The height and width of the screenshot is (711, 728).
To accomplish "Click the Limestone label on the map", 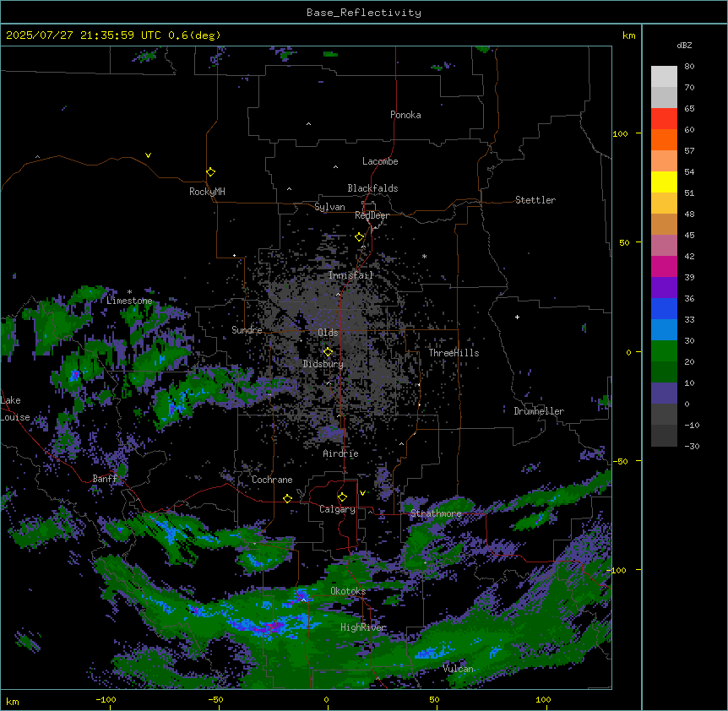I will (129, 301).
